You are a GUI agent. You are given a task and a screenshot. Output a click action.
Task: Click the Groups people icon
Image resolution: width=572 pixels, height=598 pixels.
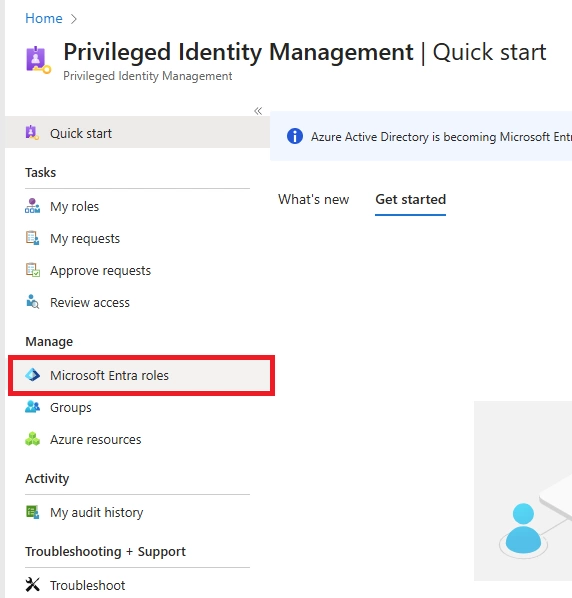pyautogui.click(x=32, y=407)
